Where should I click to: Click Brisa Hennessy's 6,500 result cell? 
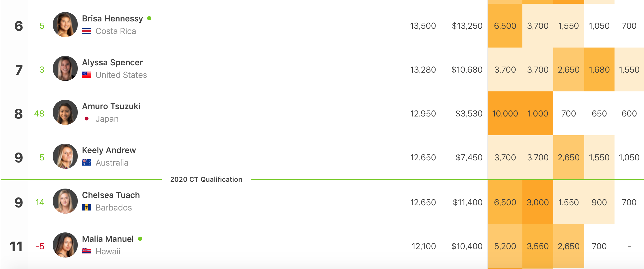point(505,26)
